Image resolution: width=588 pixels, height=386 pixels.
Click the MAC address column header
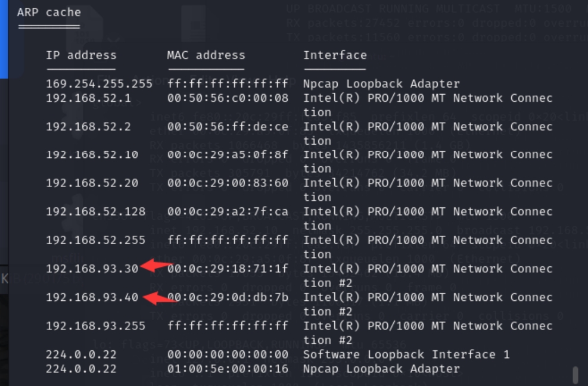pyautogui.click(x=206, y=55)
